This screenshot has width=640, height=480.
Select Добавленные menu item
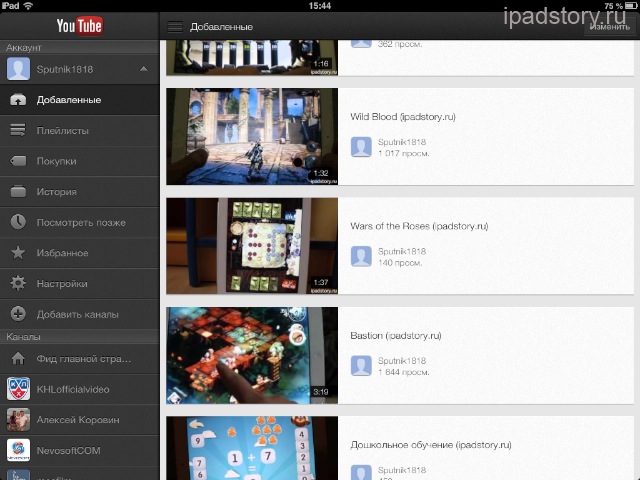click(x=80, y=100)
